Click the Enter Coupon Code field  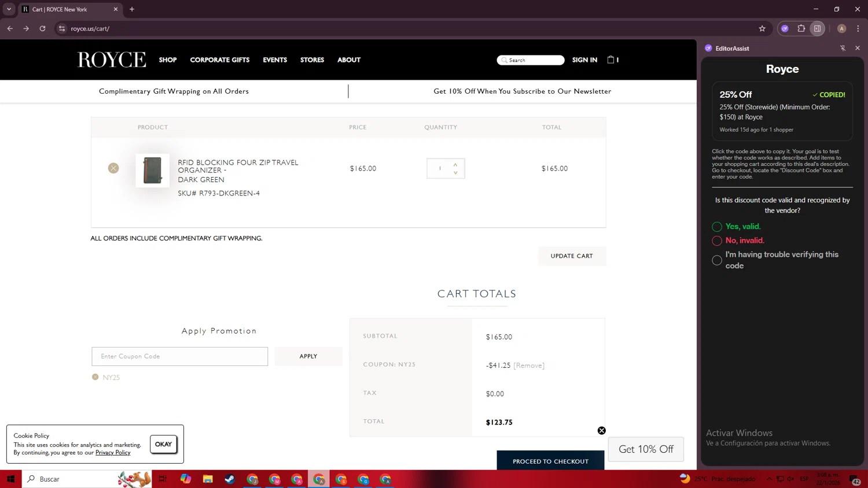tap(179, 356)
